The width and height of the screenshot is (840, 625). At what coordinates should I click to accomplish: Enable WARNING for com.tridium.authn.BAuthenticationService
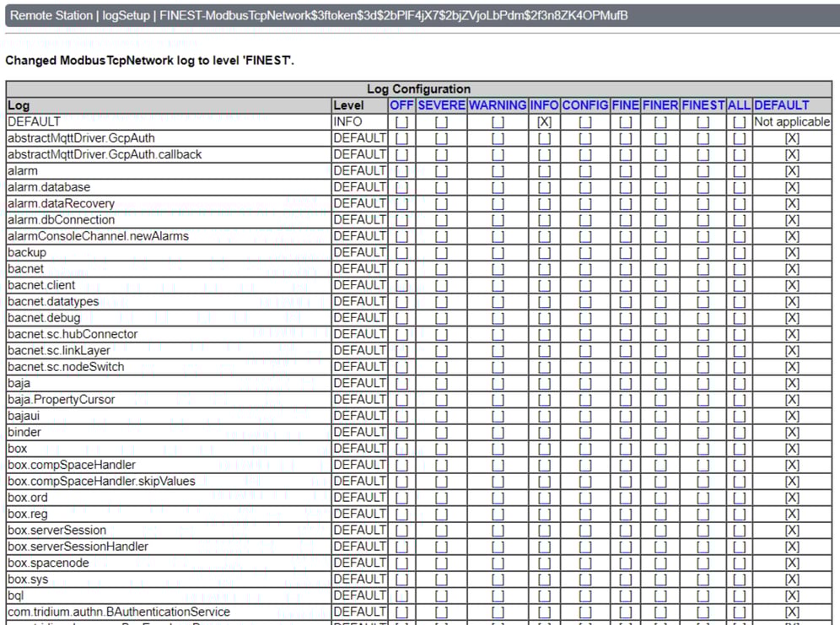(x=497, y=611)
